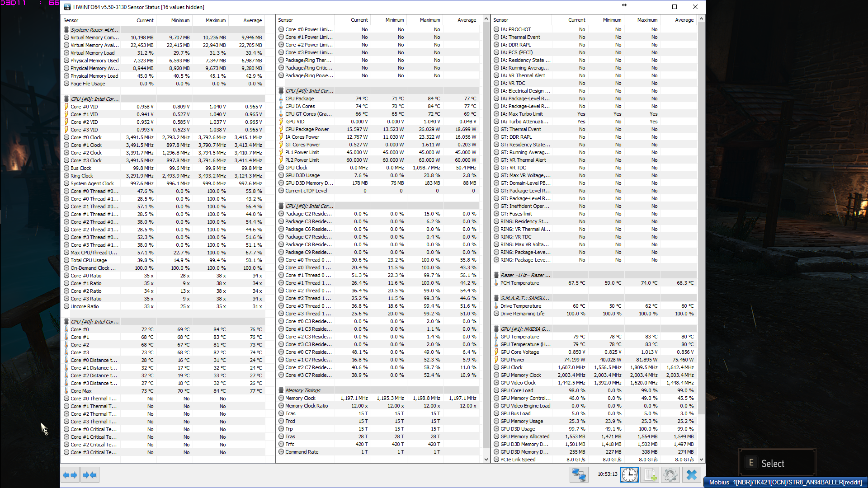Click the left pane Current column header
The height and width of the screenshot is (488, 868).
coord(138,20)
